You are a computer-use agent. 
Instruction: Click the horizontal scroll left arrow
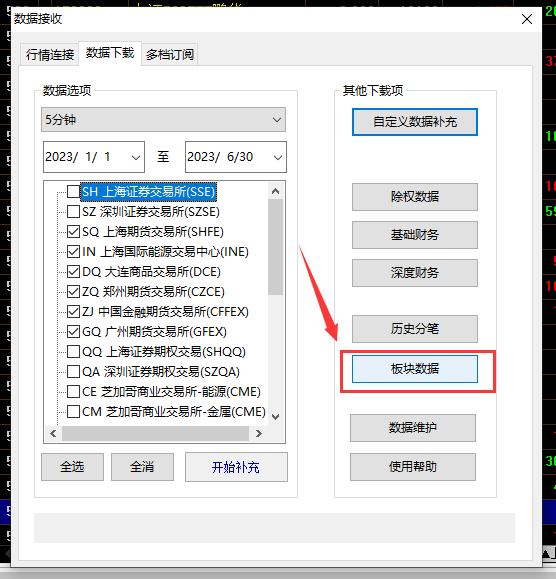(53, 433)
